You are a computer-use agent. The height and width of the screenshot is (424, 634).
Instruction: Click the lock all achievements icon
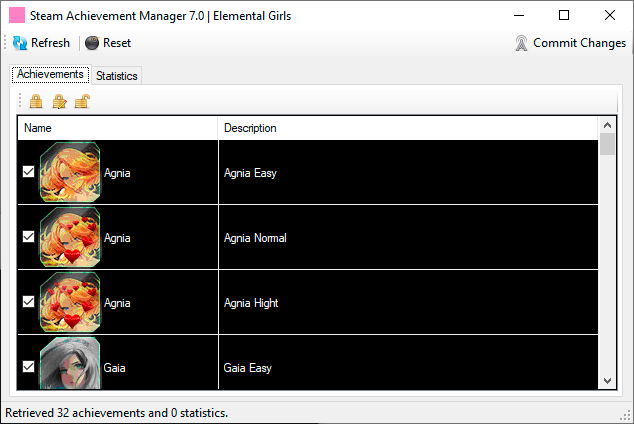(x=36, y=101)
